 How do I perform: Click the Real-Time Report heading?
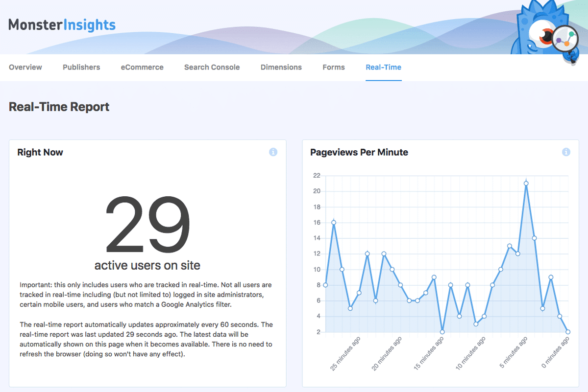(x=59, y=107)
